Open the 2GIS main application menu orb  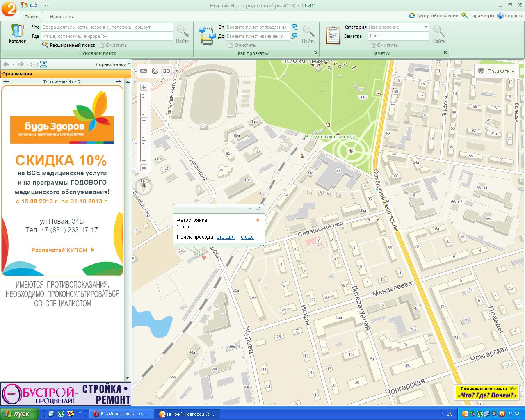(9, 9)
